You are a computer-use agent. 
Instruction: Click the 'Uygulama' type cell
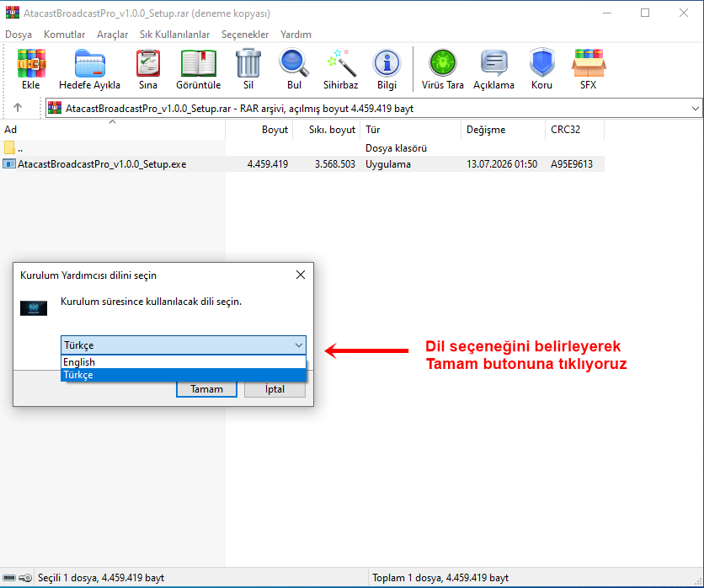[x=388, y=164]
